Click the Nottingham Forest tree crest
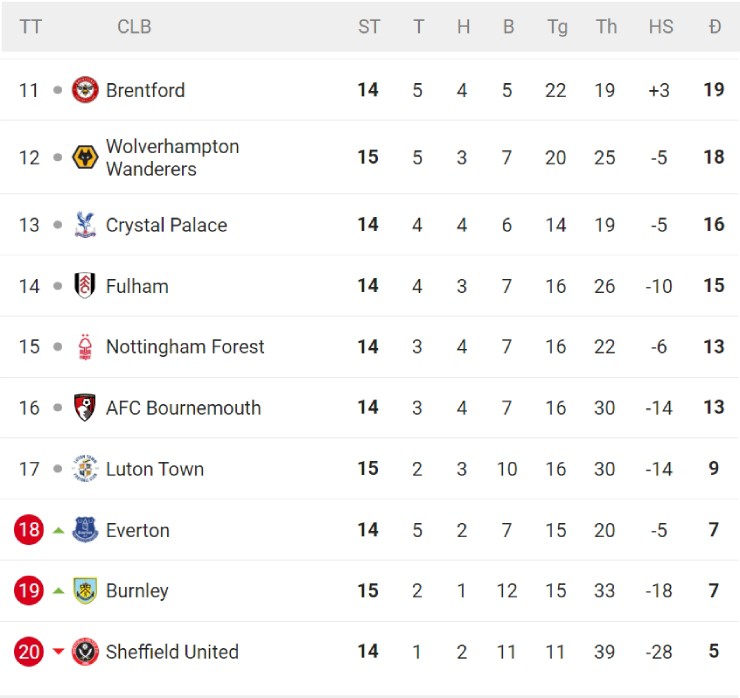Screen dimensions: 740x698 [85, 347]
